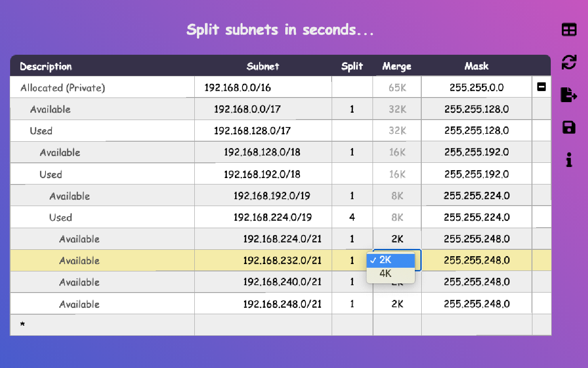This screenshot has height=368, width=588.
Task: Open the Split value for 192.168.224.0/19
Action: (x=352, y=217)
